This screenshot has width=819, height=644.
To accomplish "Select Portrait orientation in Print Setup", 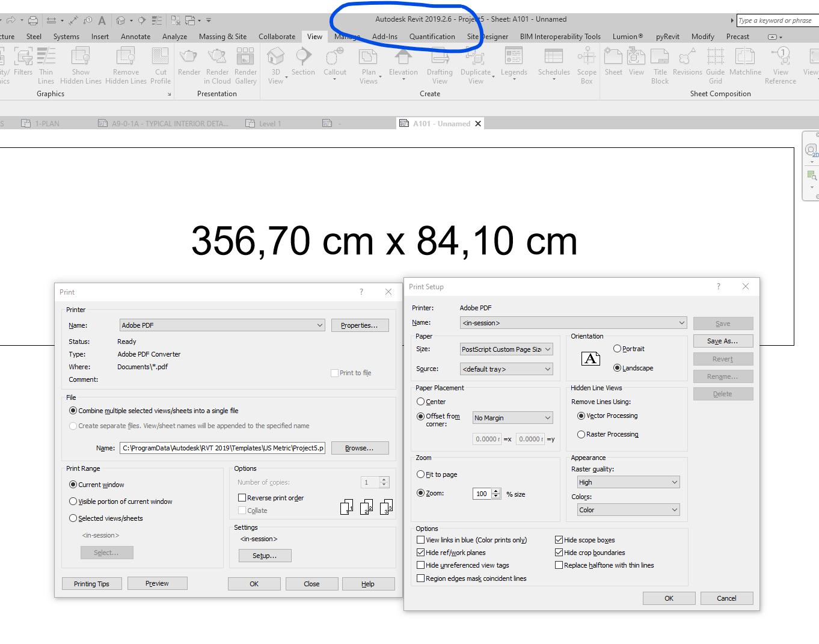I will pos(618,348).
